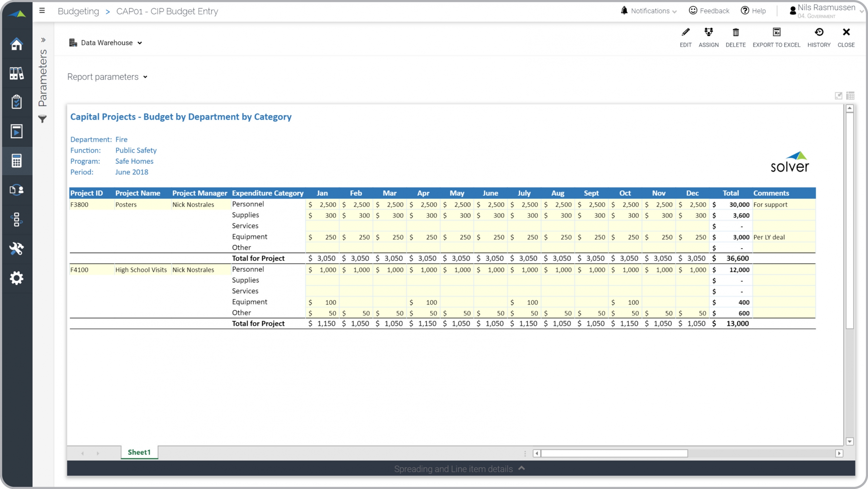This screenshot has width=868, height=489.
Task: Click the Budgeting breadcrumb link
Action: 78,11
